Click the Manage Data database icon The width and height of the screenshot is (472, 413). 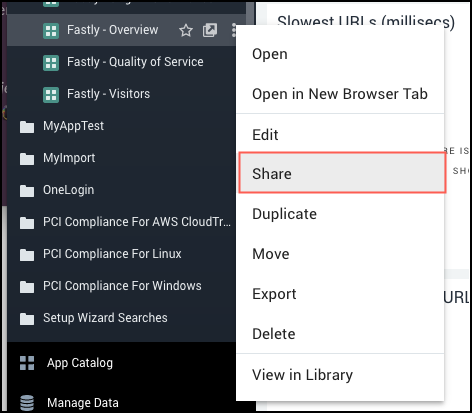click(x=27, y=403)
